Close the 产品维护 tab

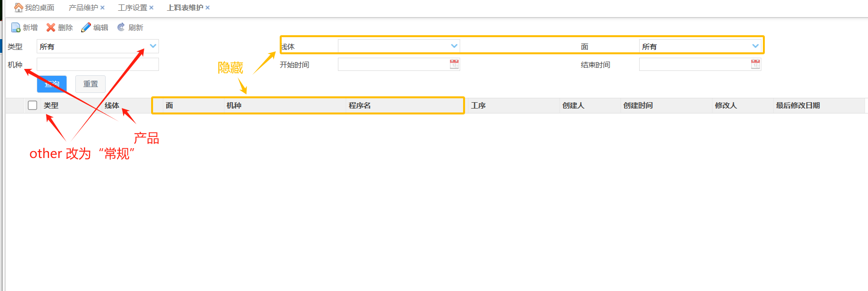(x=102, y=8)
